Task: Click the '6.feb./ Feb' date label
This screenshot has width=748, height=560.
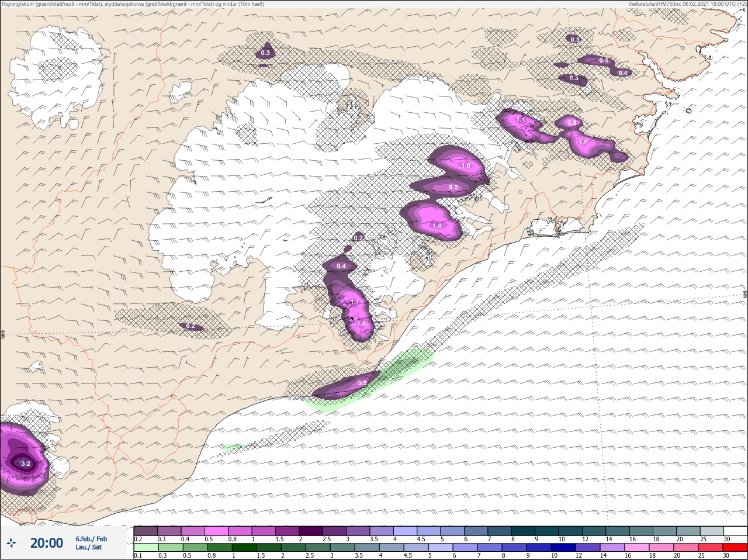Action: (91, 538)
